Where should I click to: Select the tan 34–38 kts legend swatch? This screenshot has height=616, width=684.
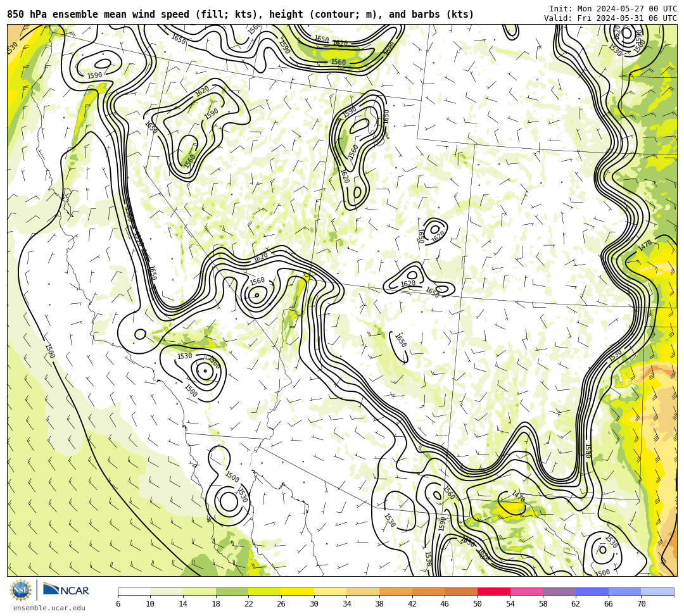[x=363, y=591]
